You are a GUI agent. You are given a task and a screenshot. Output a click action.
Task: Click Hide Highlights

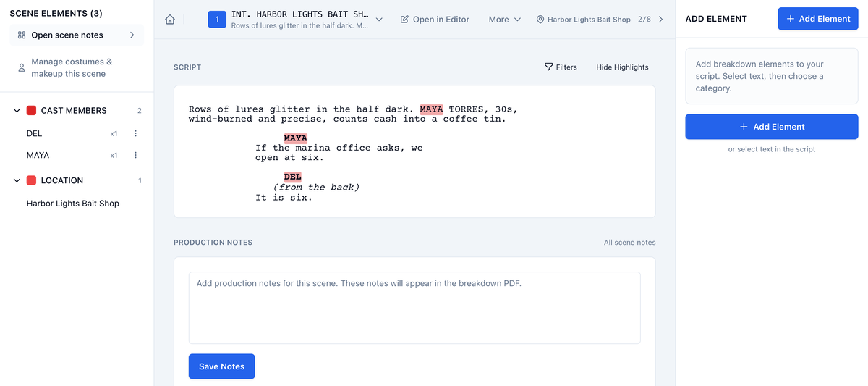tap(622, 67)
